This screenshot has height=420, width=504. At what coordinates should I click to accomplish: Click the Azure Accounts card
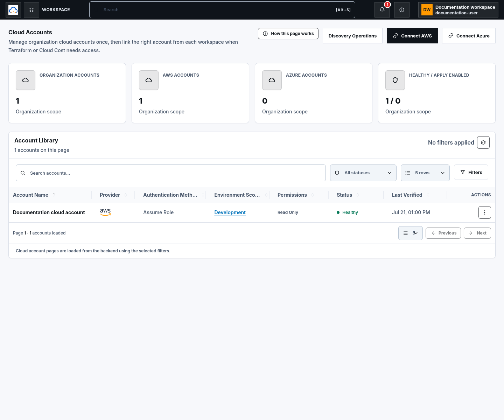coord(314,93)
